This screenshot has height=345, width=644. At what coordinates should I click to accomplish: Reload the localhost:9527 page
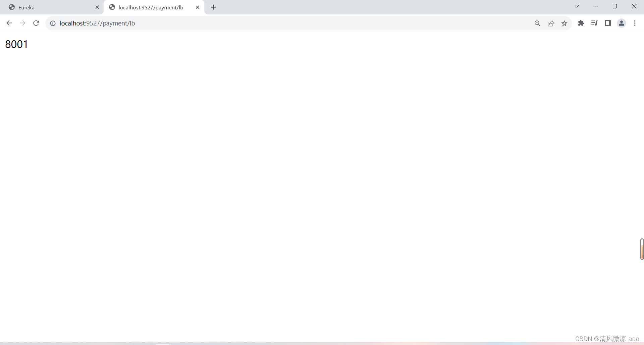(x=36, y=23)
